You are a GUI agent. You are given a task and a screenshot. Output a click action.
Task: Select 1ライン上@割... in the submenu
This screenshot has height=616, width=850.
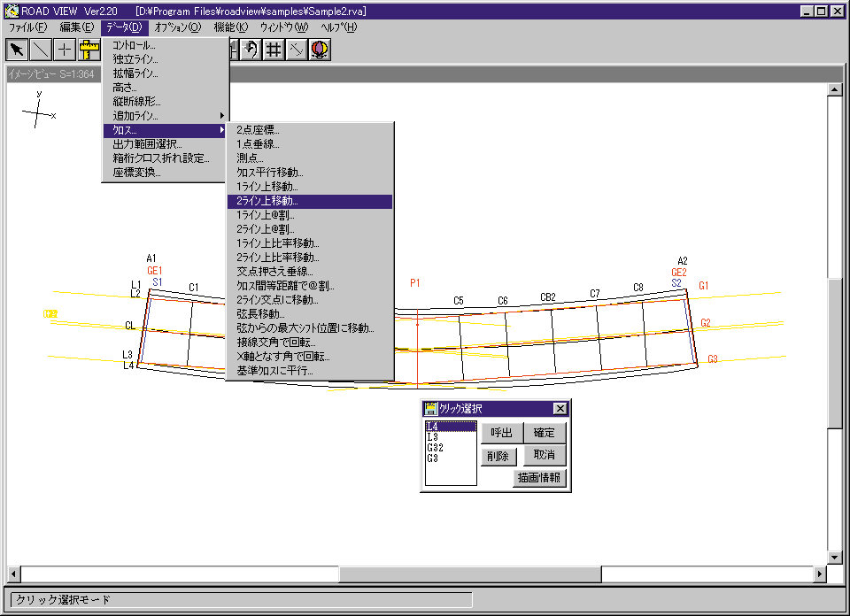click(310, 215)
